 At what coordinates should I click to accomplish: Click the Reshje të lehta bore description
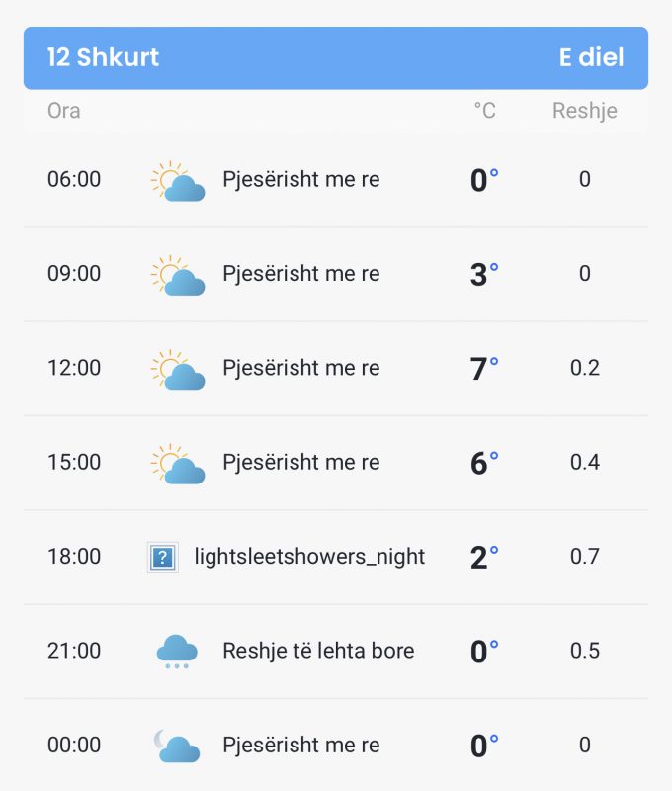(x=318, y=651)
